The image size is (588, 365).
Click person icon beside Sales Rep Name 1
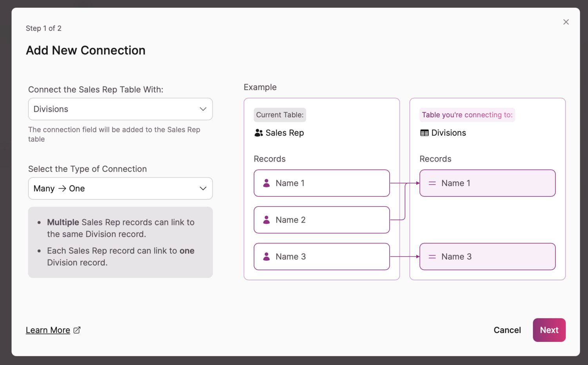(x=267, y=183)
